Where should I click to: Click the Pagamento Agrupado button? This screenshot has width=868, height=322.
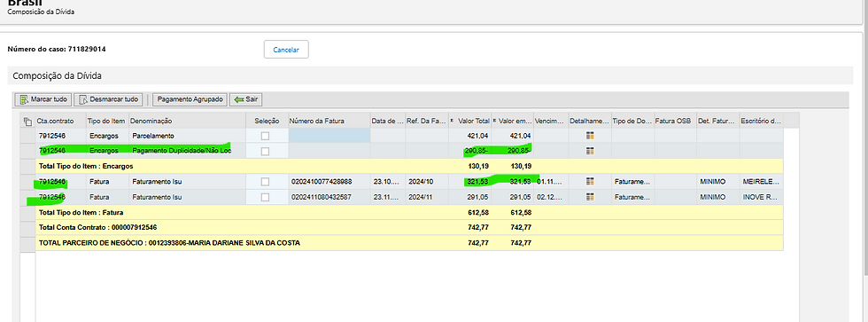tap(190, 99)
